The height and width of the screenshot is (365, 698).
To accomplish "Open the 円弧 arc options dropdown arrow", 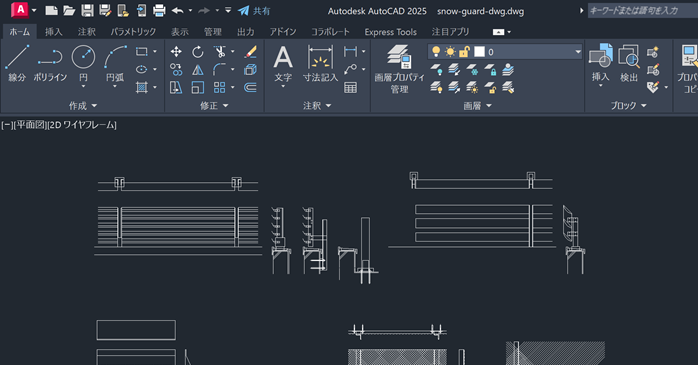I will point(115,86).
